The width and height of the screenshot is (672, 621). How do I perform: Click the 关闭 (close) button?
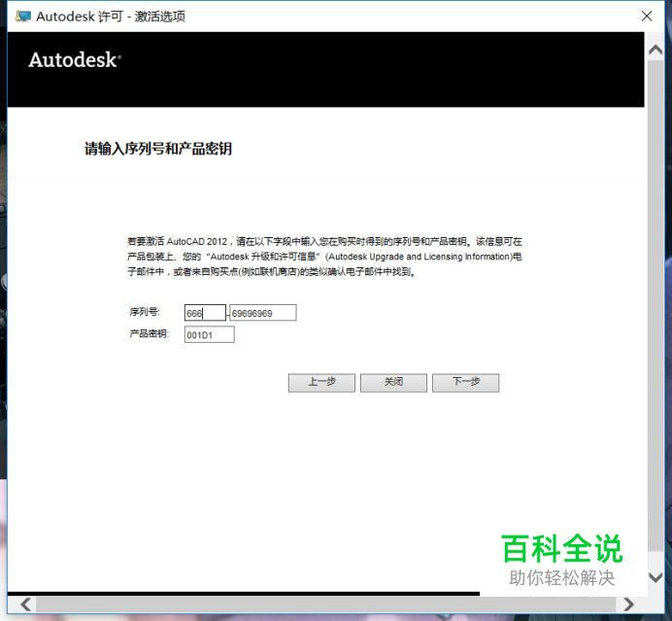pos(393,382)
